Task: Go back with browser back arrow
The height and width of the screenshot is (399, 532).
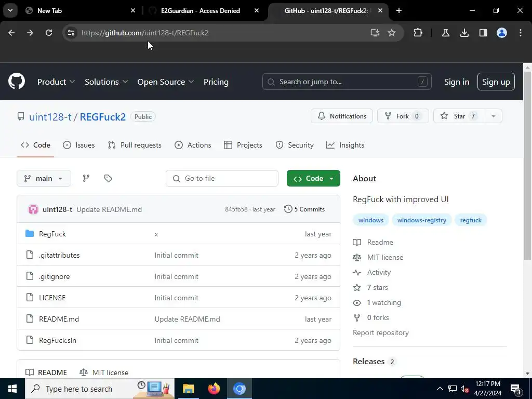Action: pyautogui.click(x=11, y=33)
